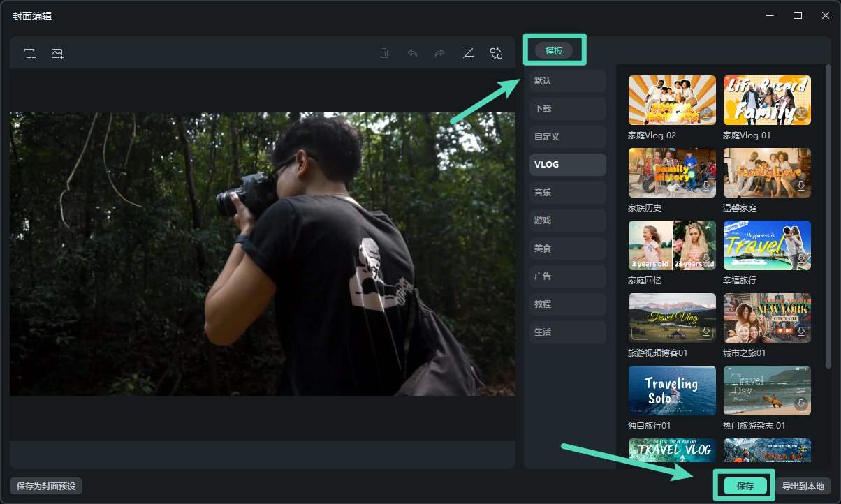Click the add image icon
The height and width of the screenshot is (504, 841).
tap(57, 54)
